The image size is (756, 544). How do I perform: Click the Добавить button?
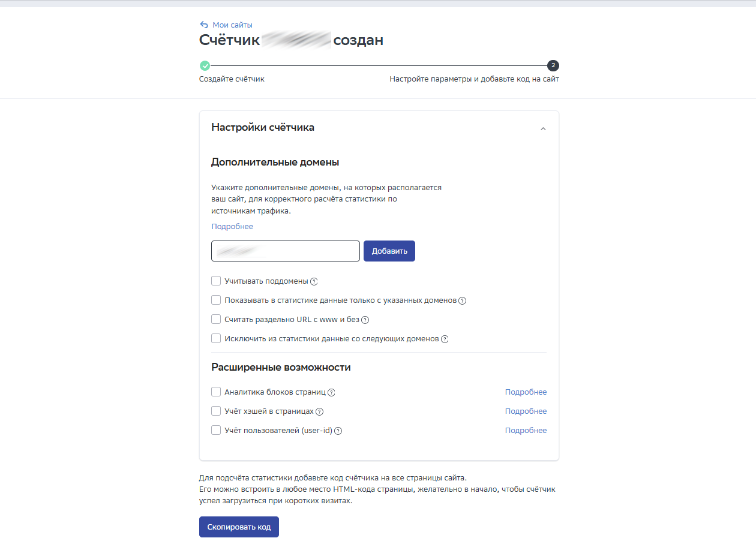pyautogui.click(x=389, y=251)
